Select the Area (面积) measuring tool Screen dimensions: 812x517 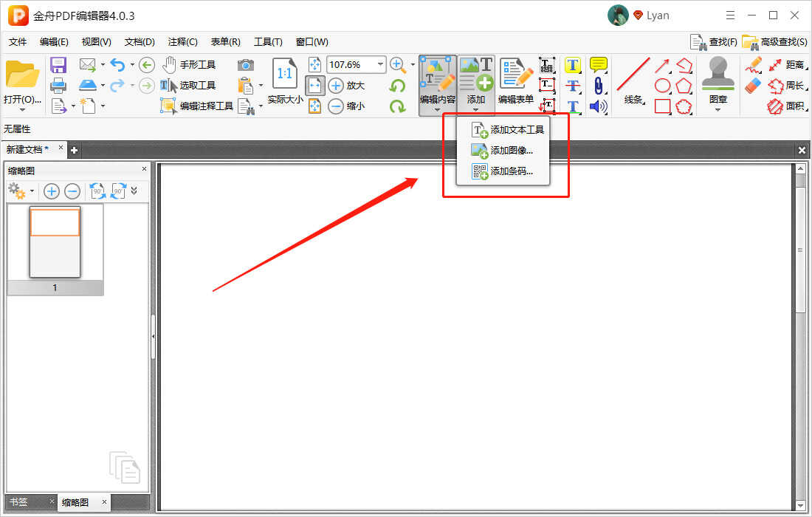[787, 106]
